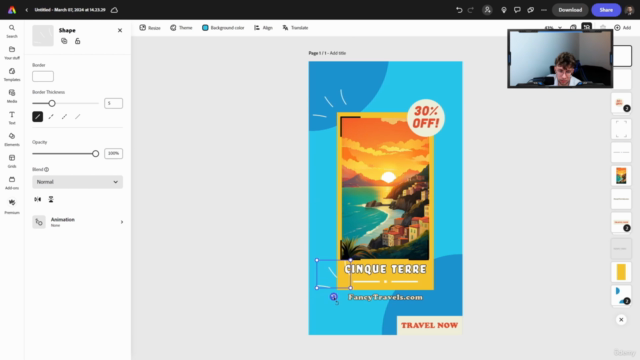Screen dimensions: 640x360
Task: Duplicate the shape using the copy icon
Action: [x=64, y=41]
